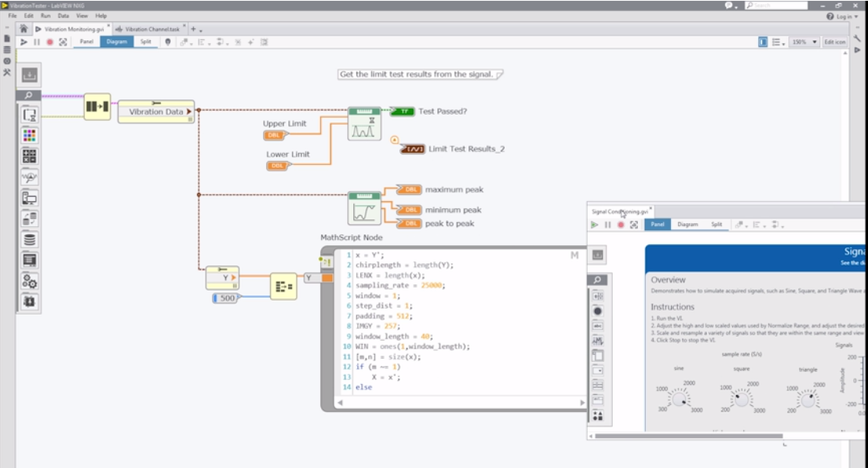The height and width of the screenshot is (468, 868).
Task: Open the File menu
Action: (13, 16)
